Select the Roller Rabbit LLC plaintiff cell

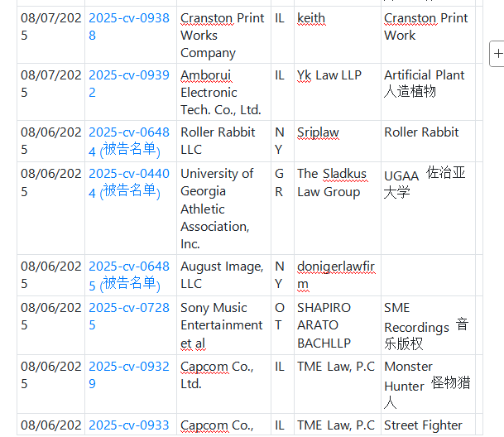[223, 142]
